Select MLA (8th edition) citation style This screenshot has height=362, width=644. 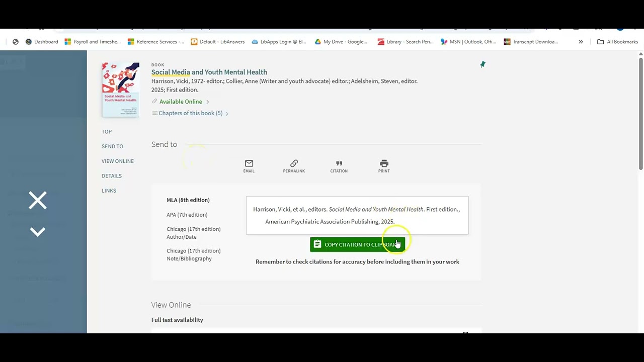pos(188,200)
